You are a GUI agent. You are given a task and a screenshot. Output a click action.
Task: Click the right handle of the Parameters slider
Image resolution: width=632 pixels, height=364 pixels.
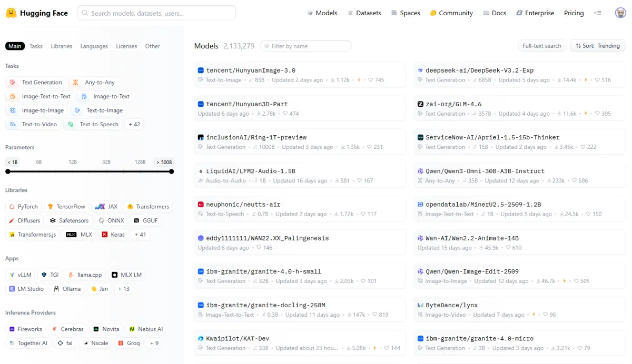pos(171,171)
